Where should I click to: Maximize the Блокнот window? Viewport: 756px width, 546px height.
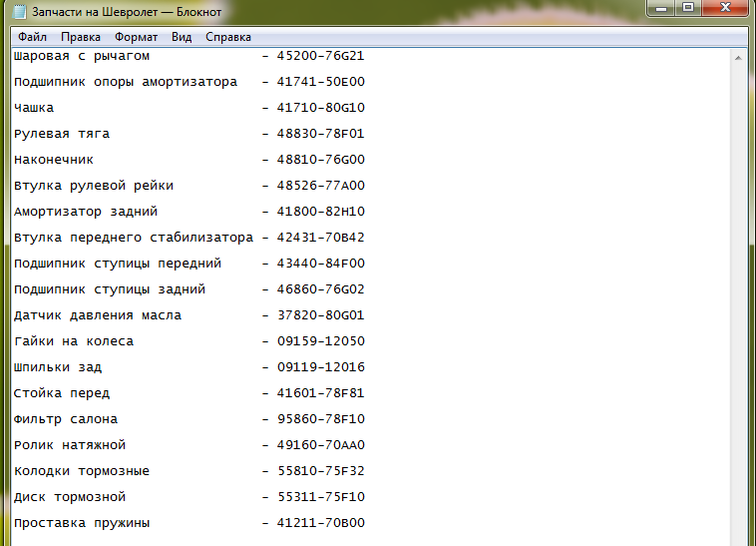coord(688,8)
